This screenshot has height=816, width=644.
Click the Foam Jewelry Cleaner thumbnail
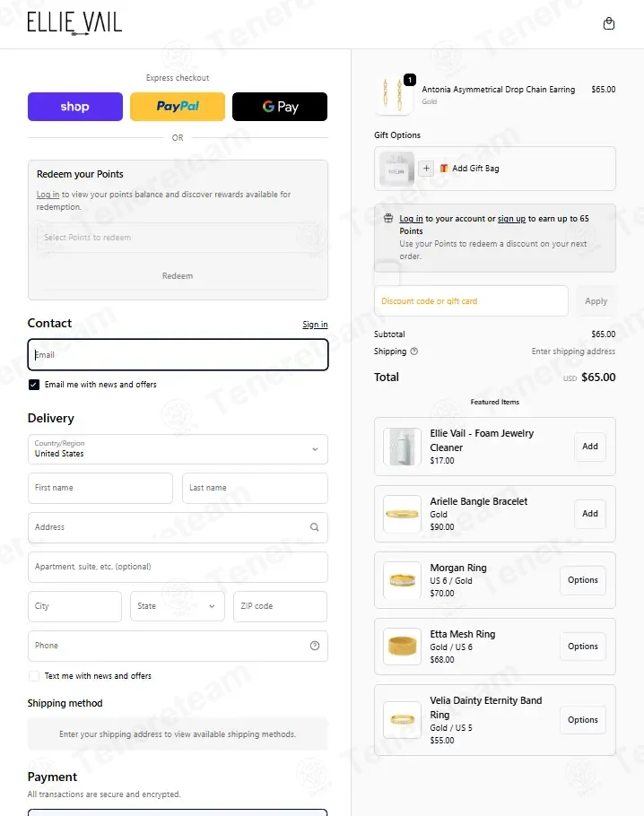pos(402,447)
